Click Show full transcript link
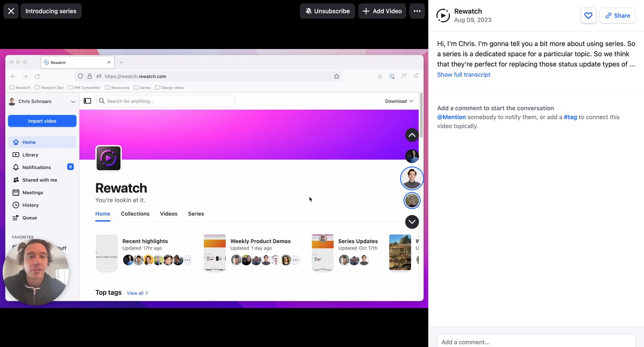The image size is (644, 347). [463, 75]
